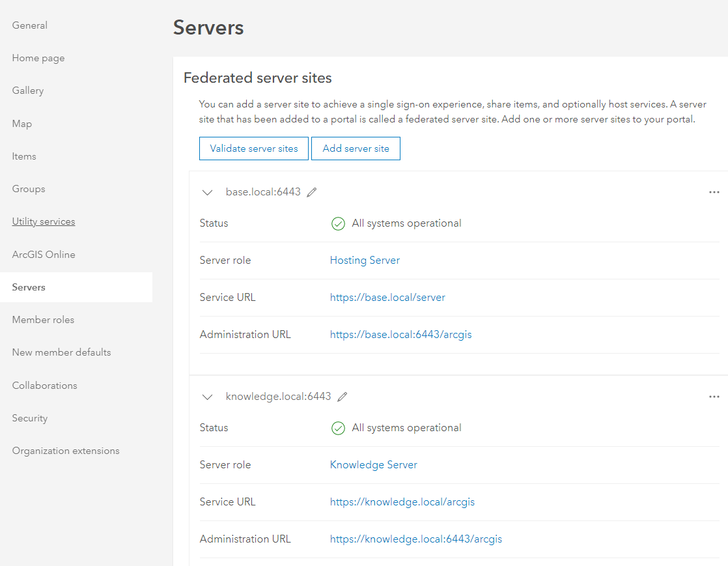Open options menu for base.local:6443
This screenshot has width=728, height=566.
tap(714, 191)
